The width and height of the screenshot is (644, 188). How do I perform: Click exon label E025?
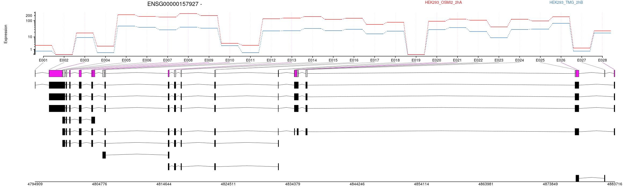540,60
